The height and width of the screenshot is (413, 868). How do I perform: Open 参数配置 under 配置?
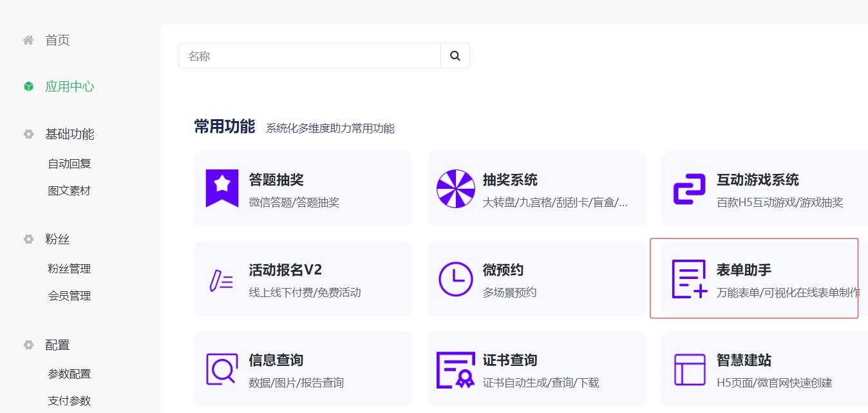[70, 374]
